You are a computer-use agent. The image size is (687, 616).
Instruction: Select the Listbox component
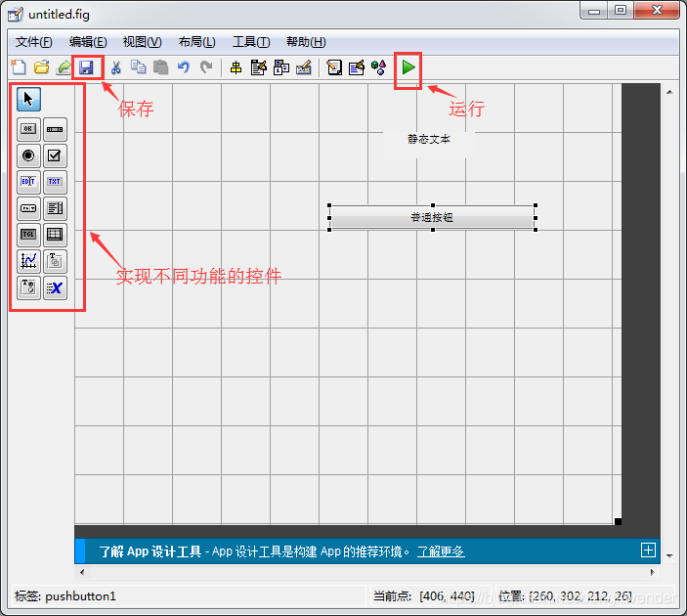click(55, 208)
